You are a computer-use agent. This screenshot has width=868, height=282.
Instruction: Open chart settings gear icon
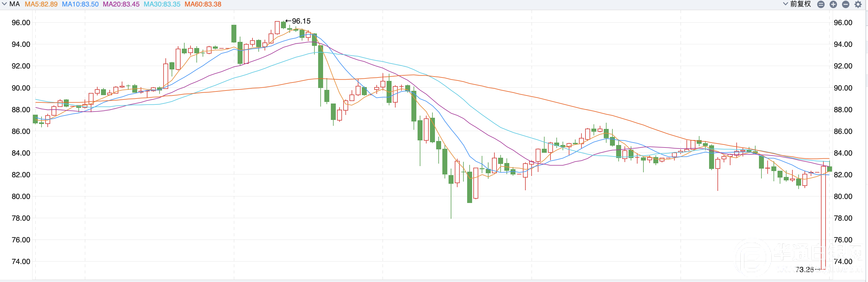point(858,4)
